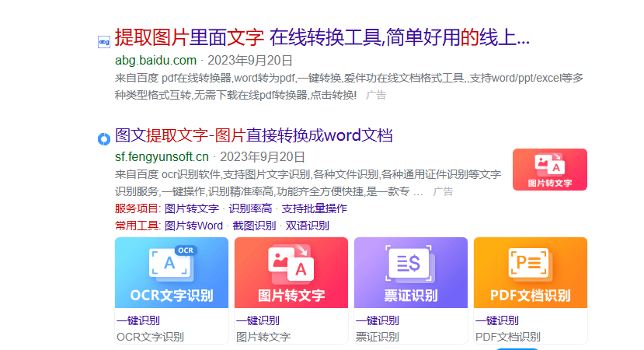Click the gray PDF文档识别 caption under card
This screenshot has width=644, height=350.
508,337
